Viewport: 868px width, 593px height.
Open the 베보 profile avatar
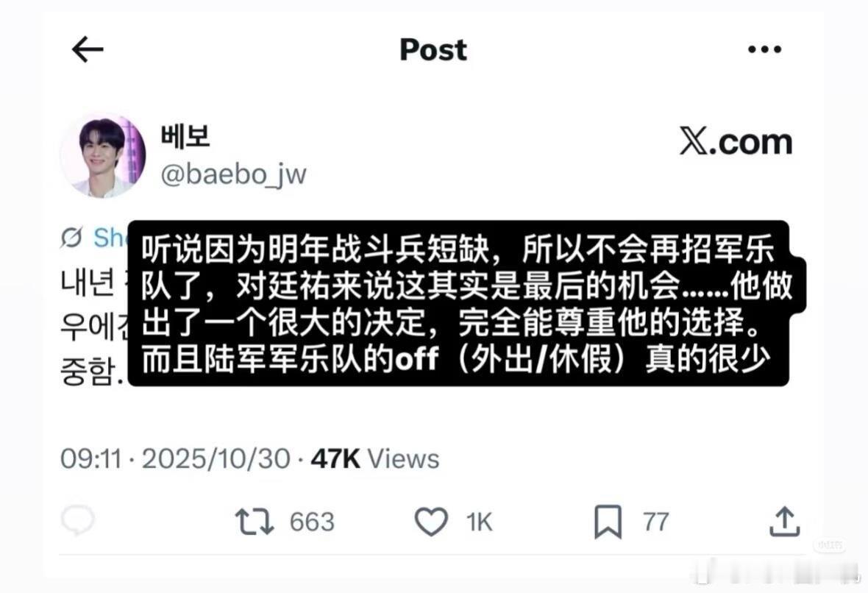102,155
